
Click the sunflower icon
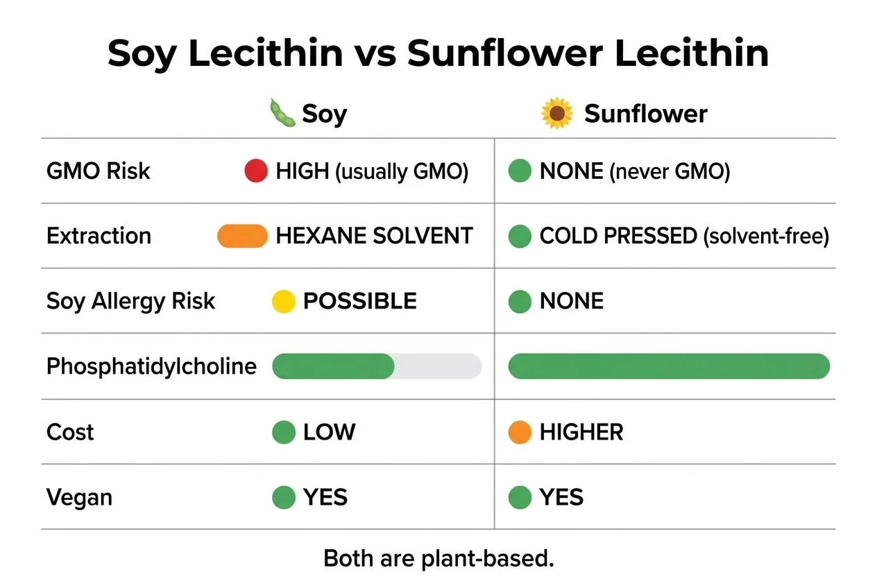(557, 114)
